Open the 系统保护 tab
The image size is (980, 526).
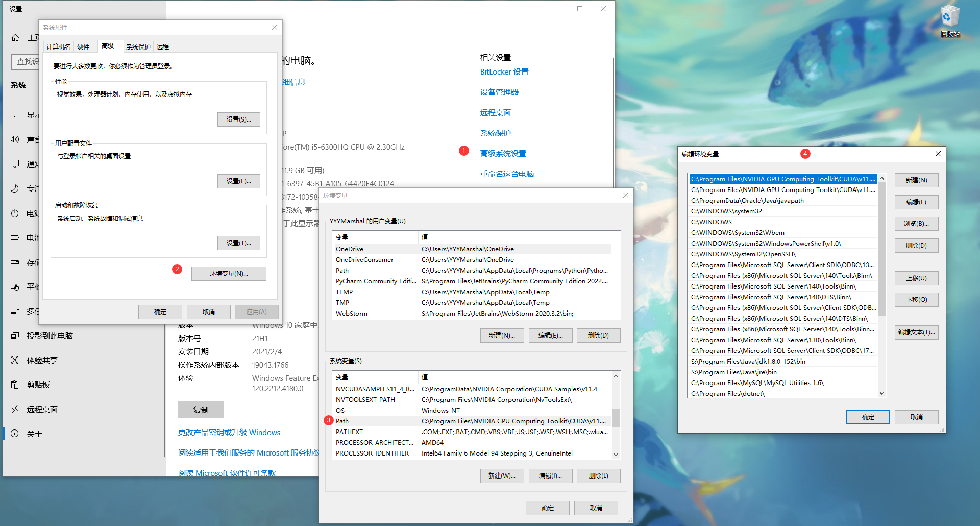138,46
